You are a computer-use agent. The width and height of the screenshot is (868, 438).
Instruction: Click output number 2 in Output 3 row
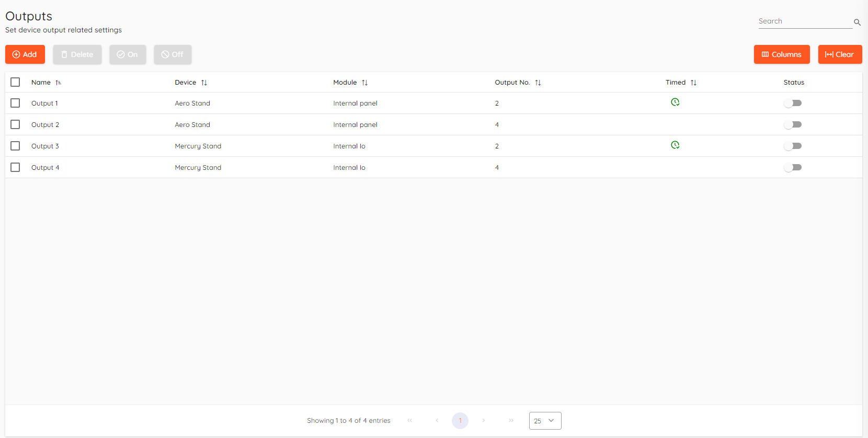[x=497, y=146]
